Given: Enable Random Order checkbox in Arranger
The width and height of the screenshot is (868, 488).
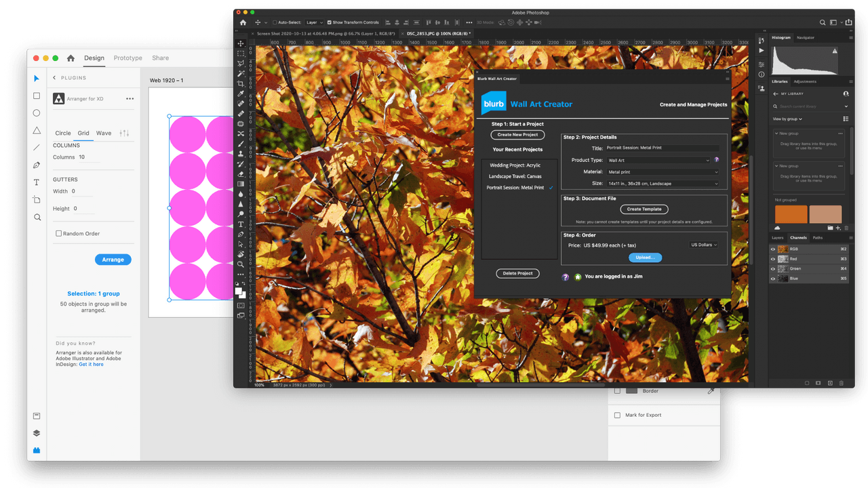Looking at the screenshot, I should (x=59, y=233).
